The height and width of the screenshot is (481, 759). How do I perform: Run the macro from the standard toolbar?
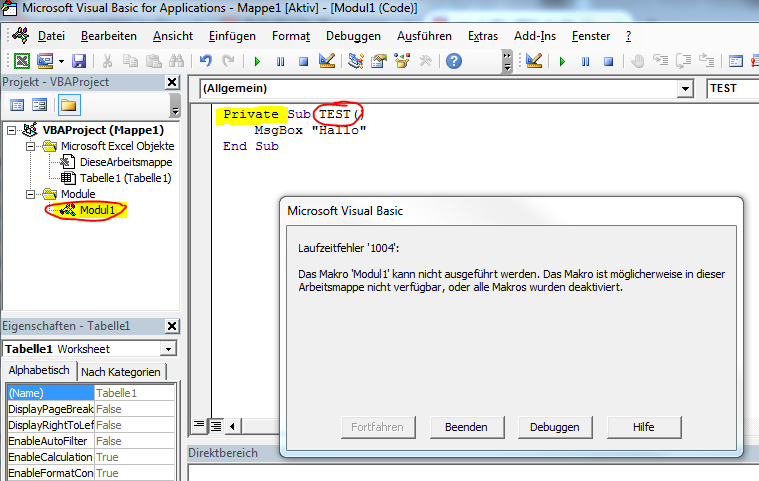coord(258,61)
